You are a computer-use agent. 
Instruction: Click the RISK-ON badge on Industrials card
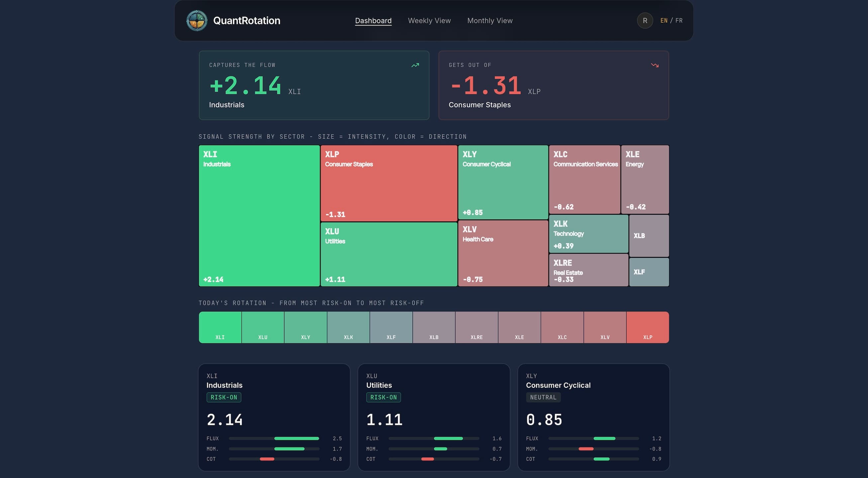click(x=224, y=397)
